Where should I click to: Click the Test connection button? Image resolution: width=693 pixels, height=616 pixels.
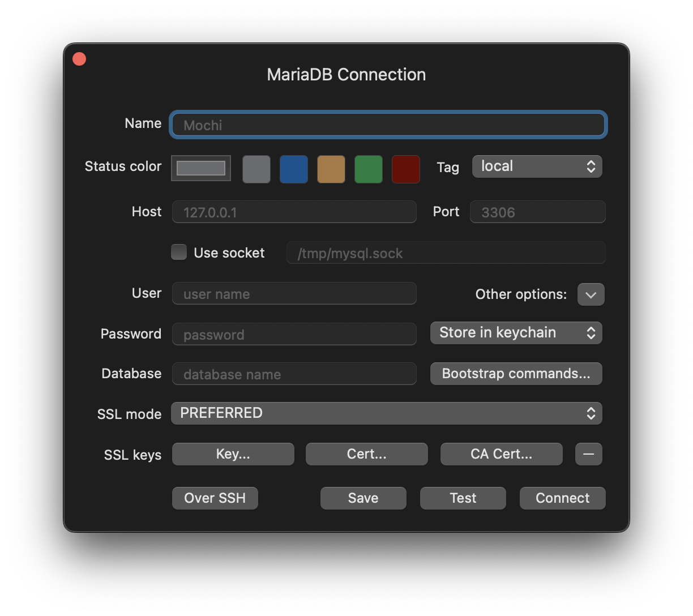coord(463,498)
